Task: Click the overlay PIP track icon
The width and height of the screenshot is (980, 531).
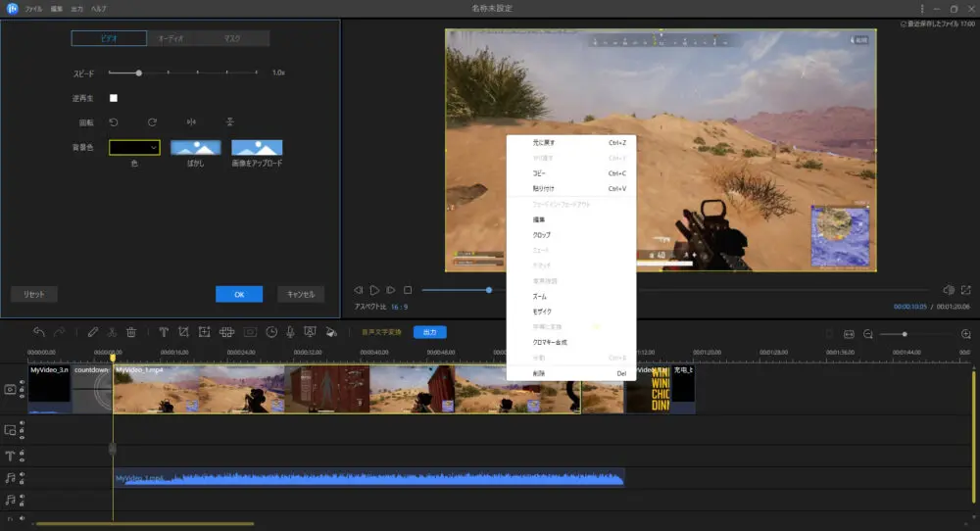Action: pyautogui.click(x=10, y=430)
